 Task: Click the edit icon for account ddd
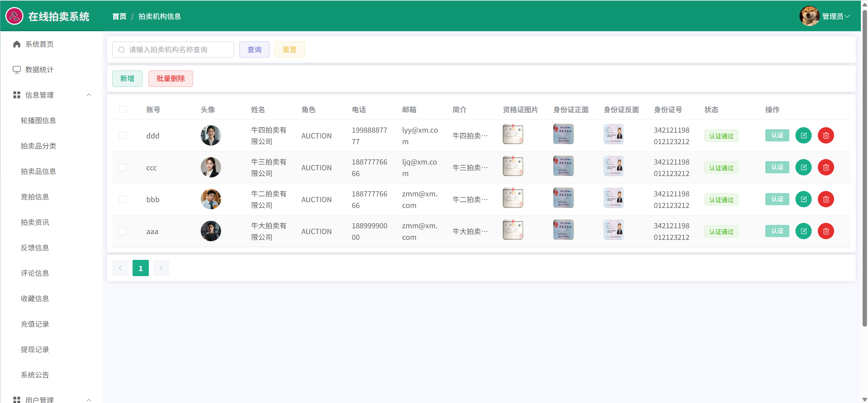click(x=803, y=136)
